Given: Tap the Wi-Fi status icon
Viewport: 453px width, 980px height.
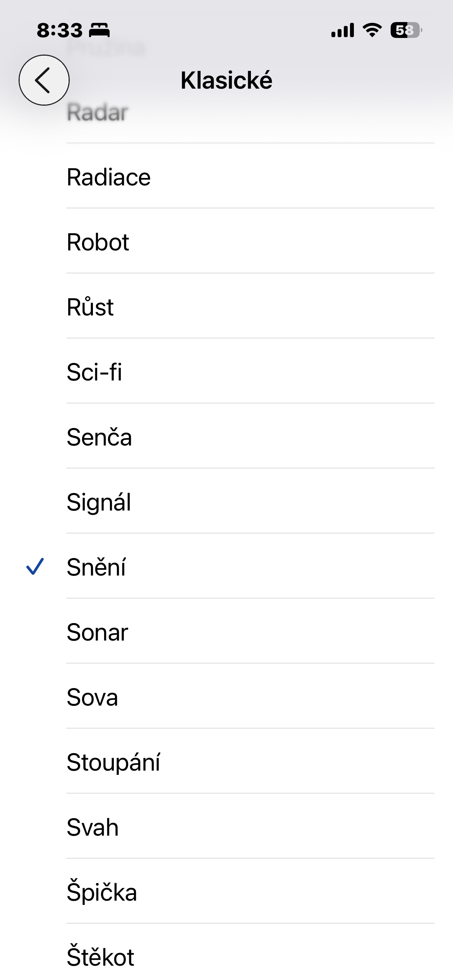Looking at the screenshot, I should click(x=372, y=30).
